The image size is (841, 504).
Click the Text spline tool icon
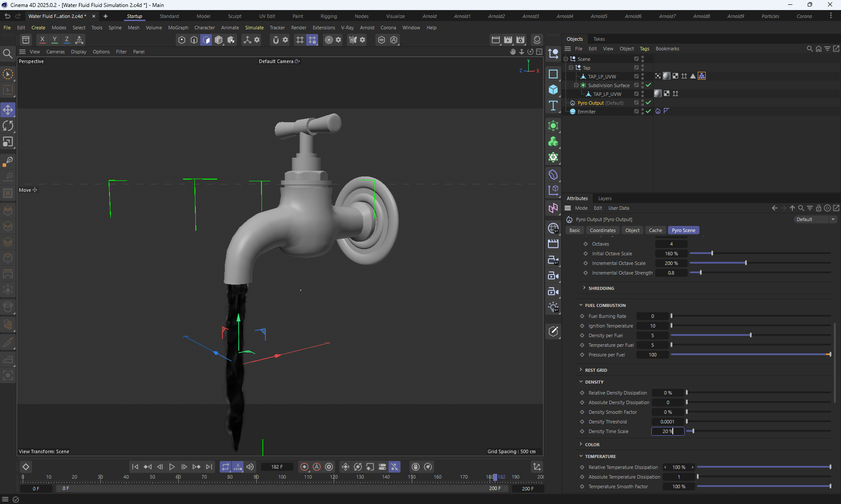(553, 106)
